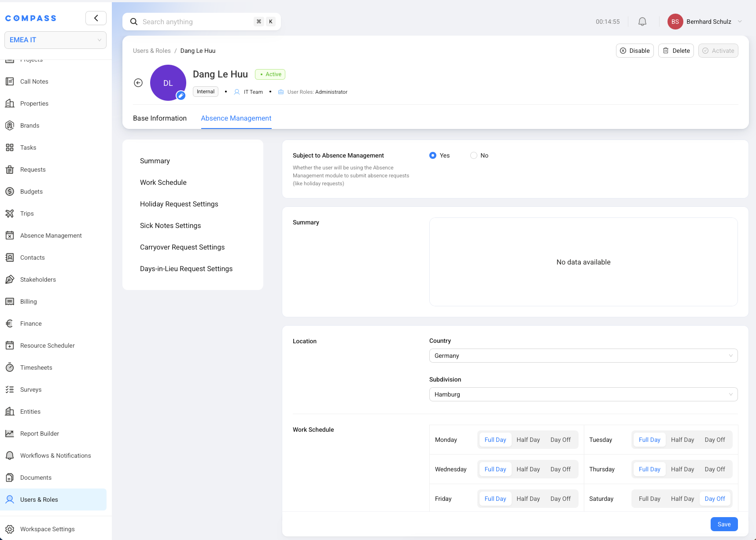Screen dimensions: 756x540
Task: Collapse the sidebar with the chevron button
Action: (96, 18)
